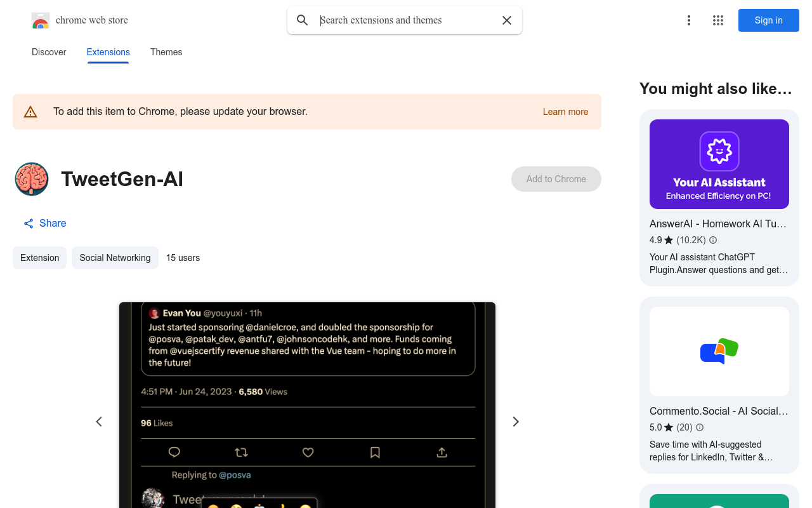Image resolution: width=812 pixels, height=508 pixels.
Task: Click the bookmark icon in tweet screenshot
Action: pos(375,452)
